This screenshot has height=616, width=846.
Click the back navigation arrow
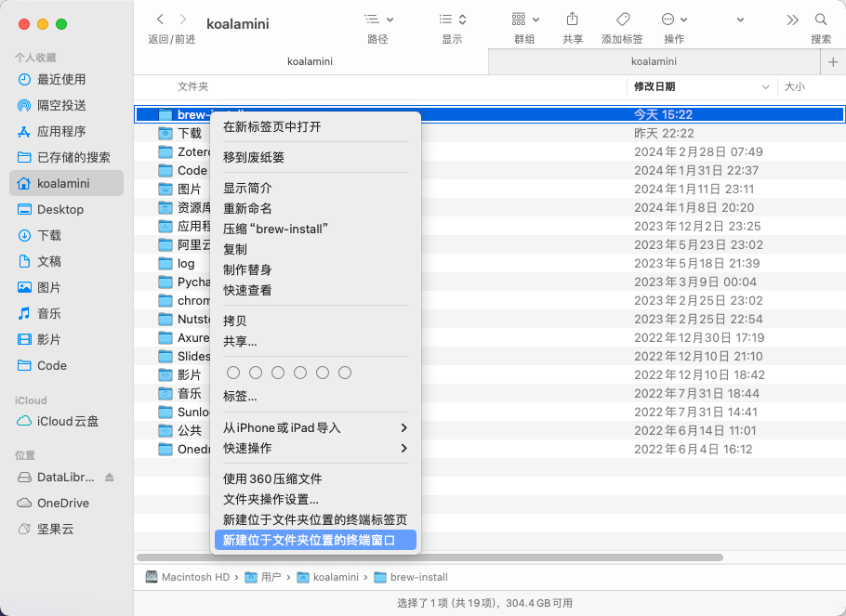click(160, 20)
